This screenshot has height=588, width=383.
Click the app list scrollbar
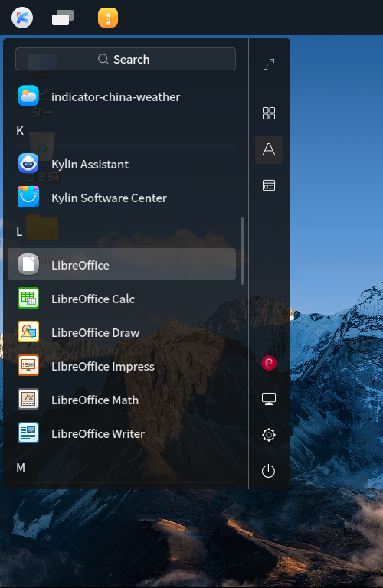click(x=242, y=251)
